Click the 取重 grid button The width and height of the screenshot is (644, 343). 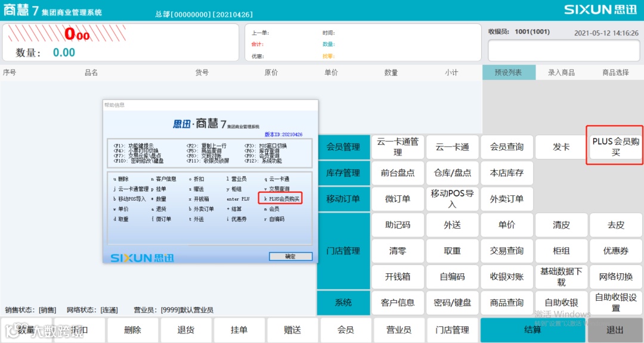pos(452,251)
